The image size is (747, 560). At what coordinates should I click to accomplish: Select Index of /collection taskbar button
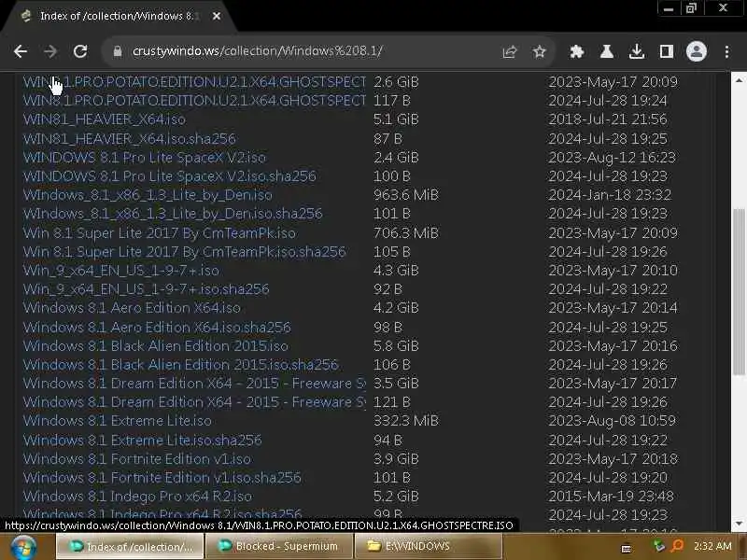(x=131, y=546)
